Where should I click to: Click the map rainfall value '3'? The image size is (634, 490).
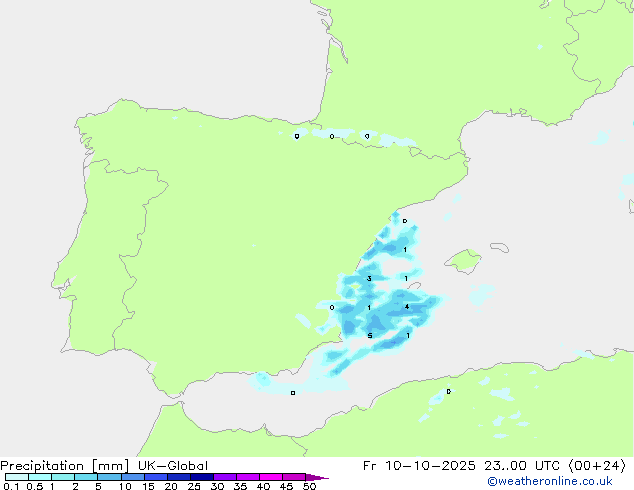(x=369, y=279)
